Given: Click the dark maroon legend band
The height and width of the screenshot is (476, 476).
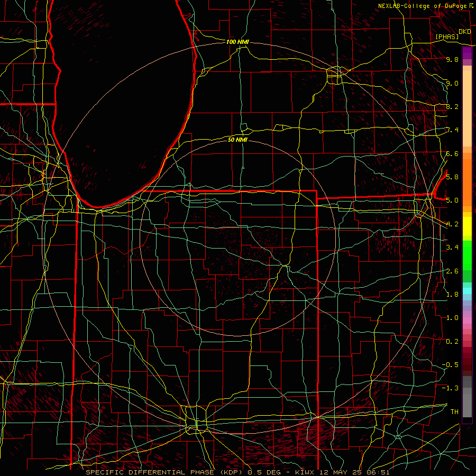Looking at the screenshot, I should point(467,359).
